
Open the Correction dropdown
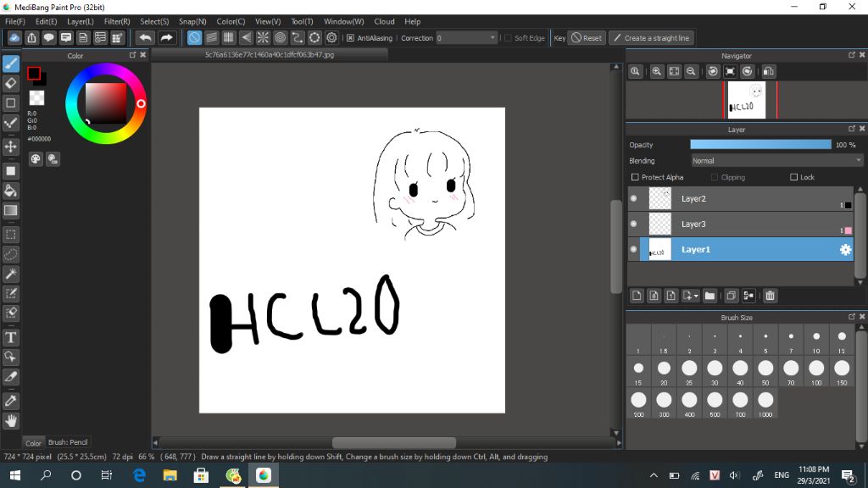(x=466, y=37)
